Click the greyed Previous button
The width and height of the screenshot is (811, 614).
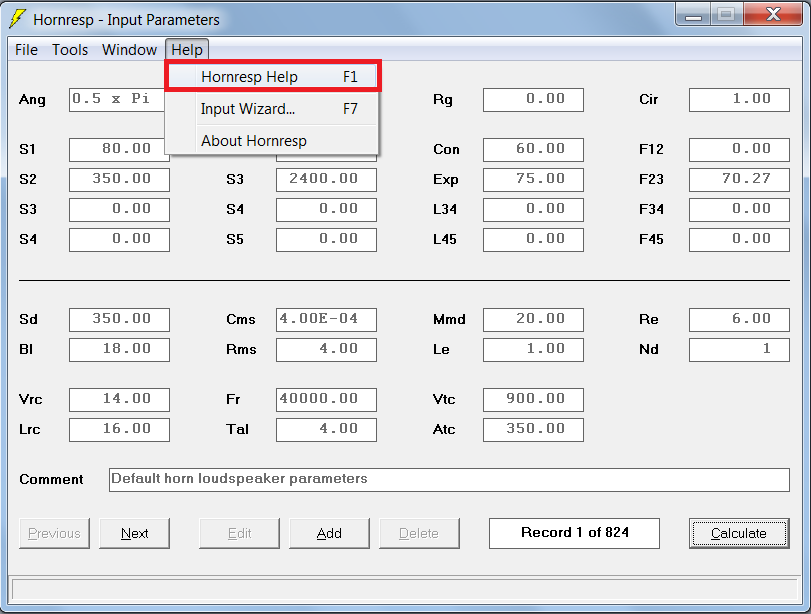tap(54, 533)
